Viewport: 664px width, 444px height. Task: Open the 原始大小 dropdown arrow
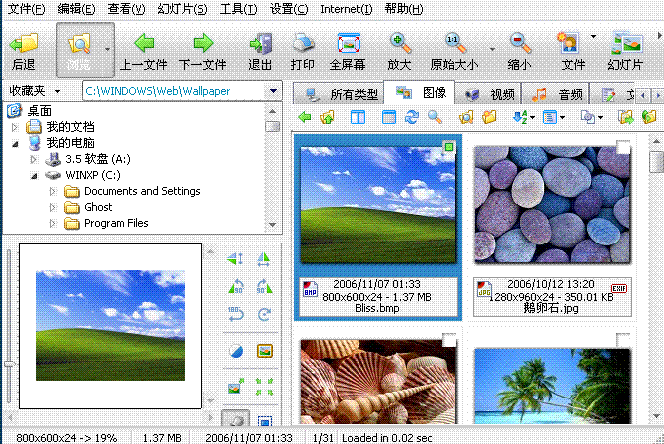492,49
